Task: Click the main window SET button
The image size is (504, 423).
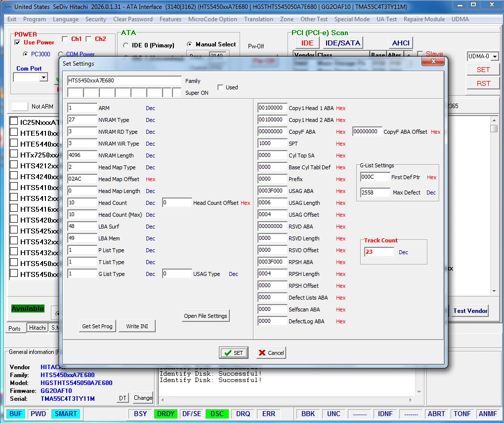Action: coord(483,70)
